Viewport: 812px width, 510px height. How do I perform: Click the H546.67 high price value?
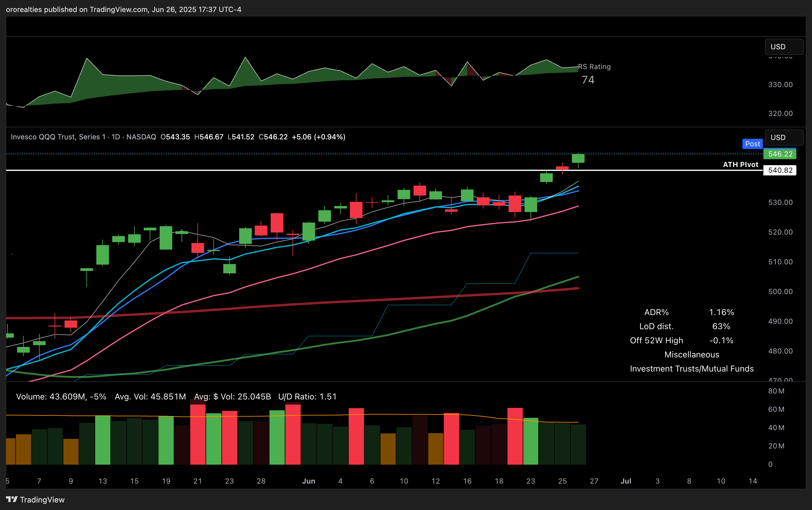click(209, 137)
